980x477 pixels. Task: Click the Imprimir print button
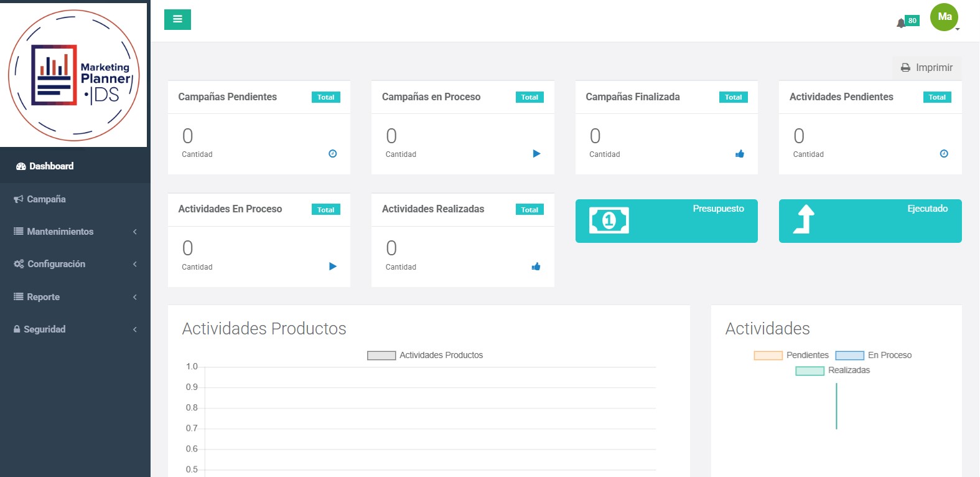pyautogui.click(x=927, y=67)
